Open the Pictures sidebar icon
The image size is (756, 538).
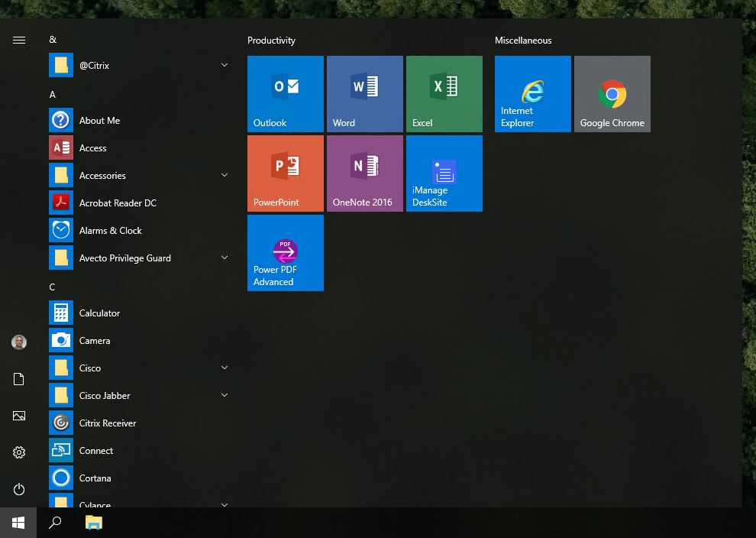pyautogui.click(x=19, y=416)
